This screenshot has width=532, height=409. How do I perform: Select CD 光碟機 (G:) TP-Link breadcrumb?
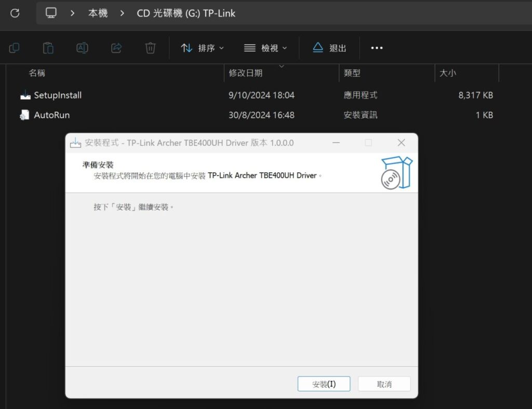186,13
